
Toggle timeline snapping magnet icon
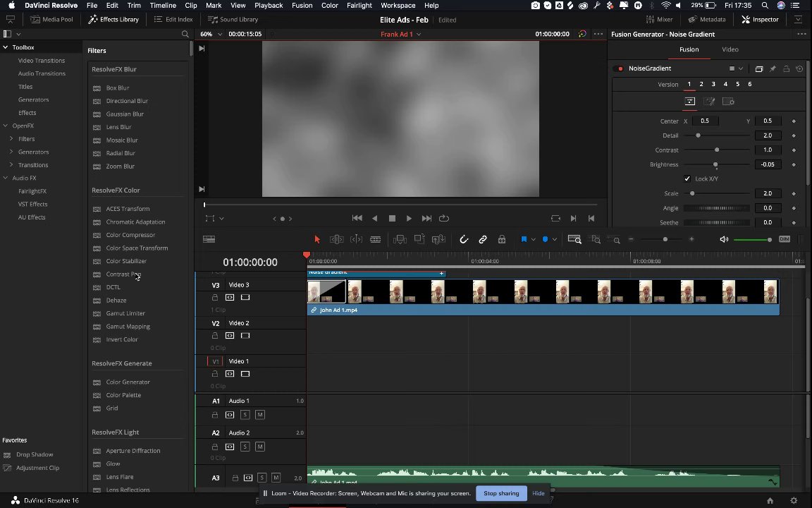point(464,240)
